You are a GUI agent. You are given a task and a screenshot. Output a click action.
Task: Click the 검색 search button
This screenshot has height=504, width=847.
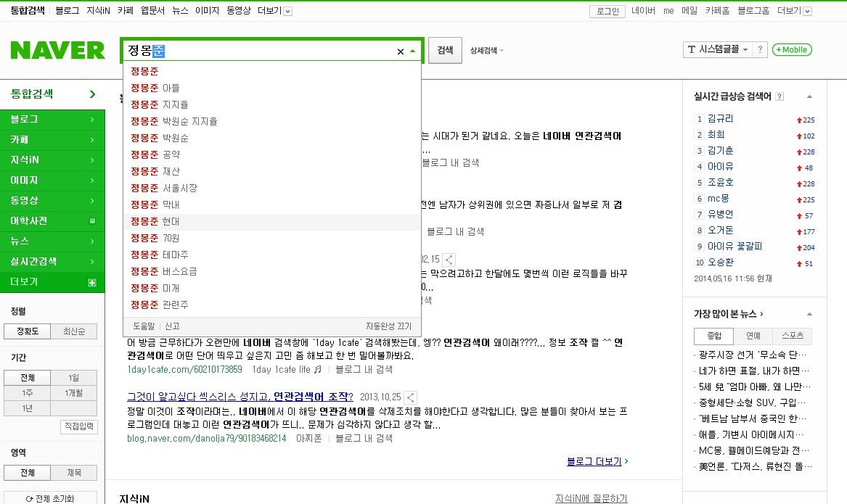tap(445, 50)
